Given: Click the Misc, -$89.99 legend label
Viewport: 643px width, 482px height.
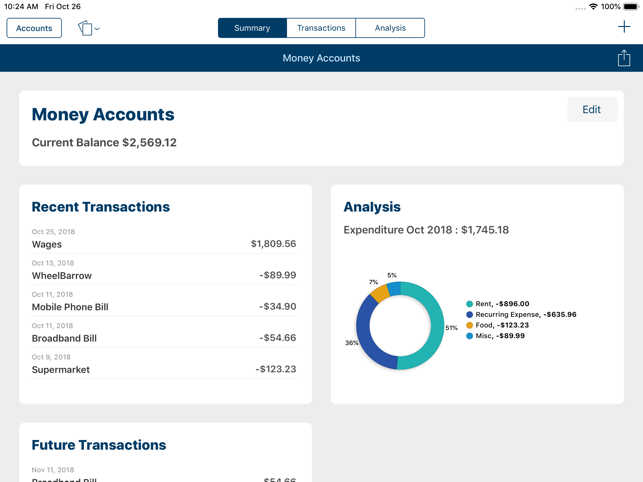Looking at the screenshot, I should [x=500, y=336].
